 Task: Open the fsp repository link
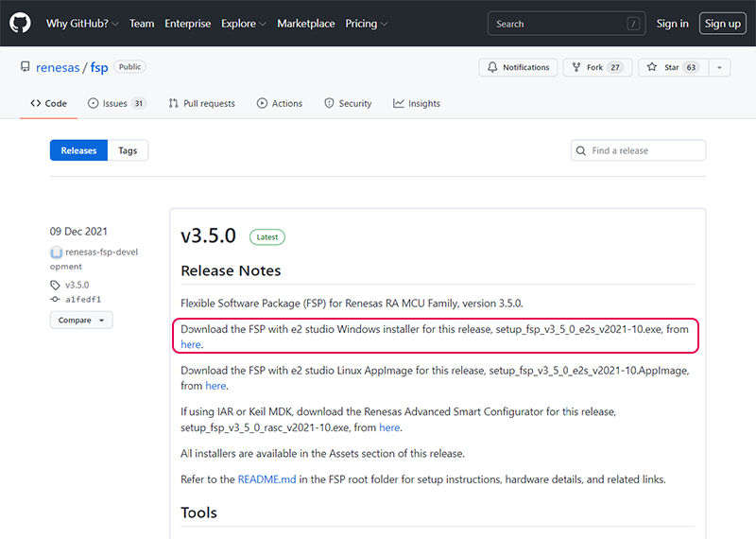click(x=99, y=67)
